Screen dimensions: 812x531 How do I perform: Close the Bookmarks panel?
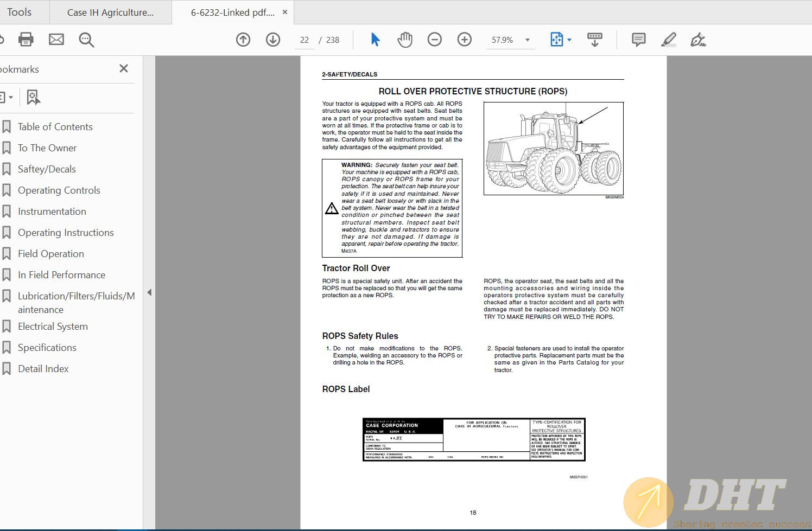[x=124, y=68]
